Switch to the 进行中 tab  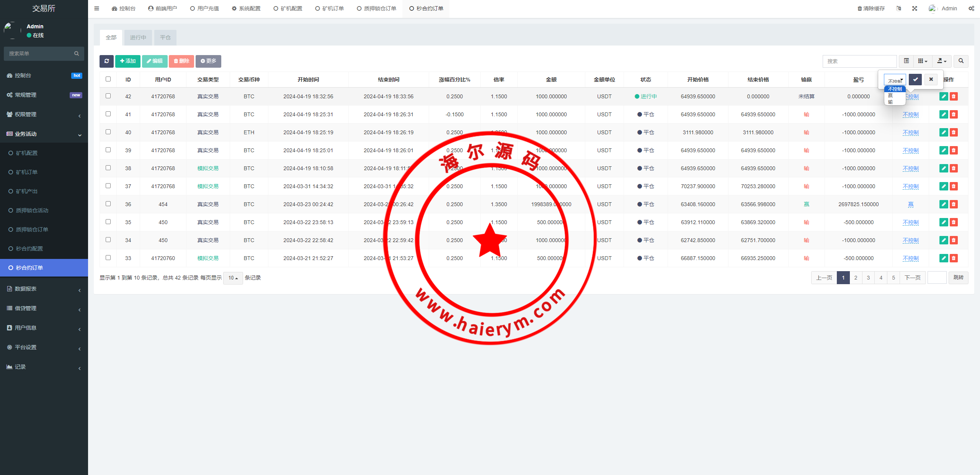tap(138, 37)
